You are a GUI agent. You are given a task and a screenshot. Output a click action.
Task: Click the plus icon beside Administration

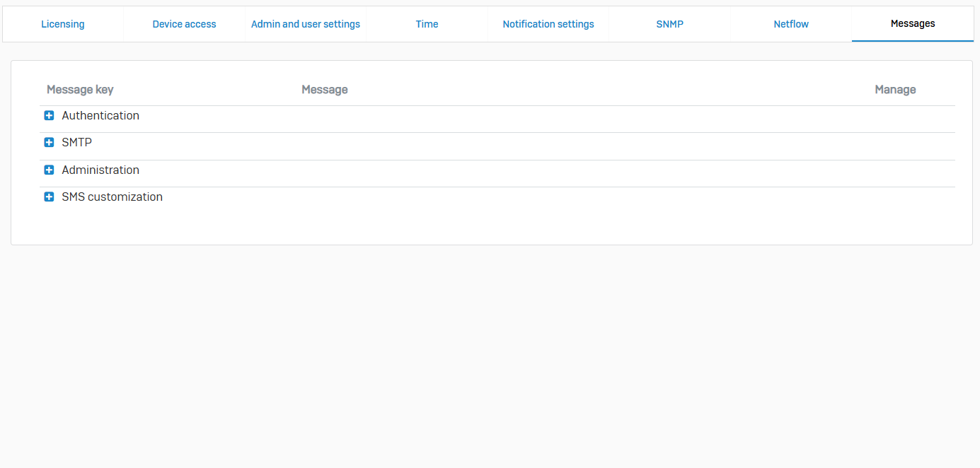49,170
